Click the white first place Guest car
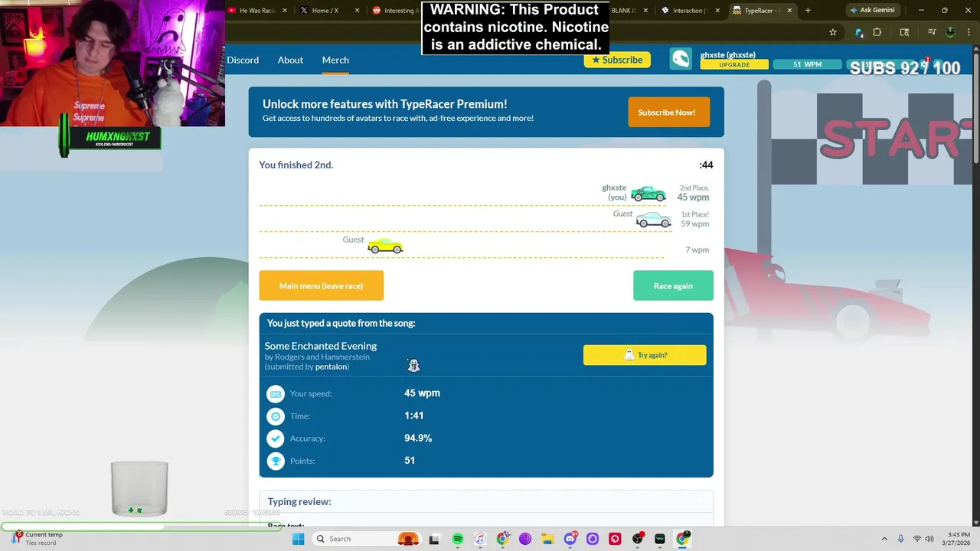This screenshot has width=980, height=551. (654, 220)
